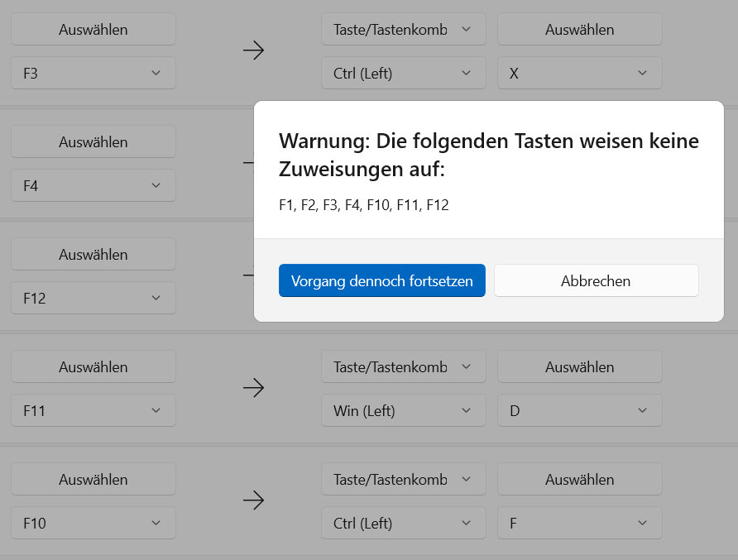Open the F10 key dropdown
This screenshot has height=560, width=738.
click(93, 523)
